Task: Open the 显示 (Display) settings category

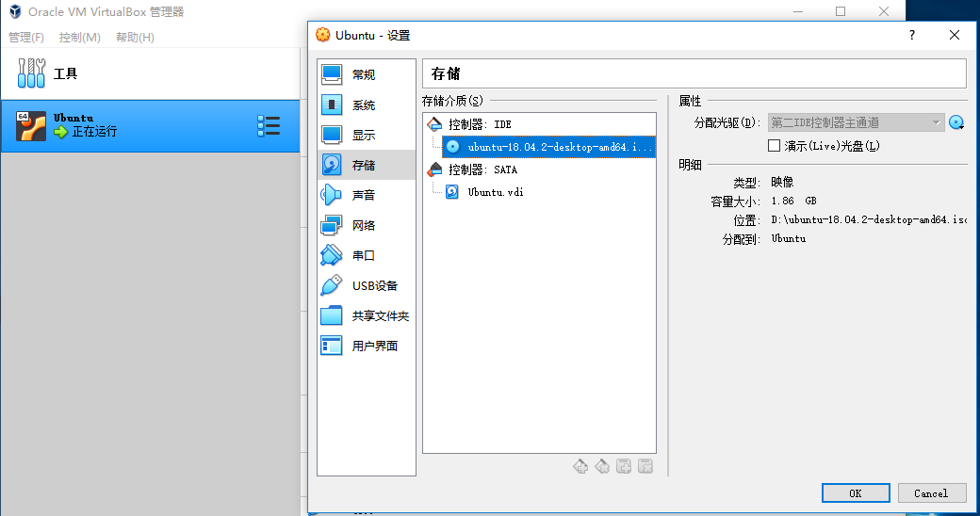Action: (367, 135)
